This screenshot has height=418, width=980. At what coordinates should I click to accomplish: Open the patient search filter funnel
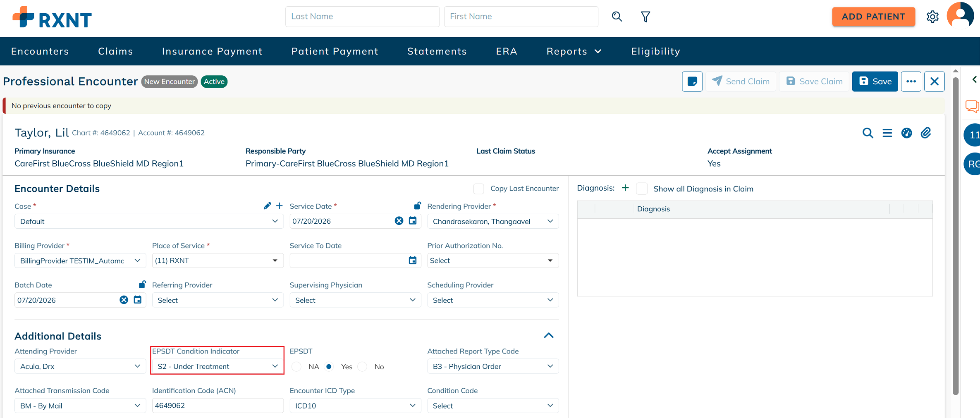click(645, 17)
